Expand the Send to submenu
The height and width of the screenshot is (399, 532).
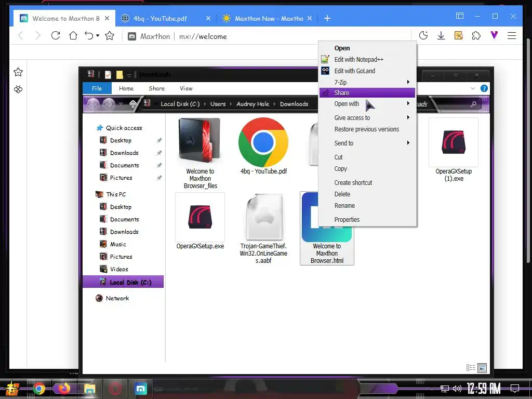point(367,143)
